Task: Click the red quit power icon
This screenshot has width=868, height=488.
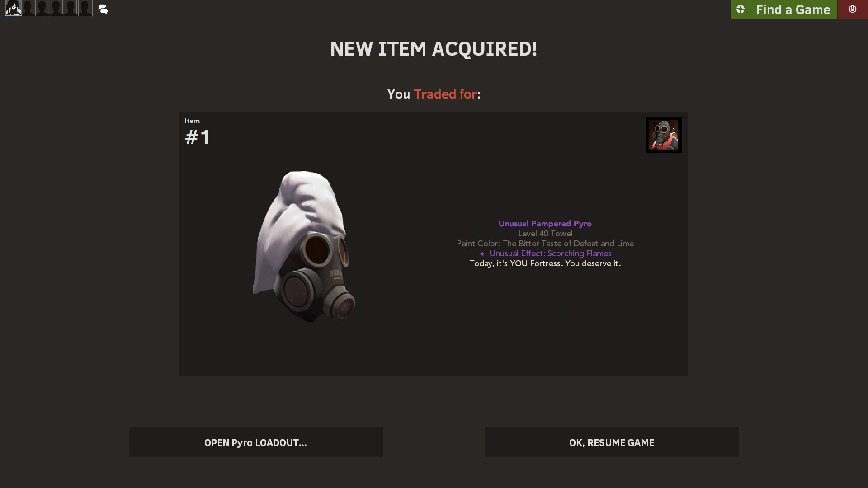Action: pos(853,9)
